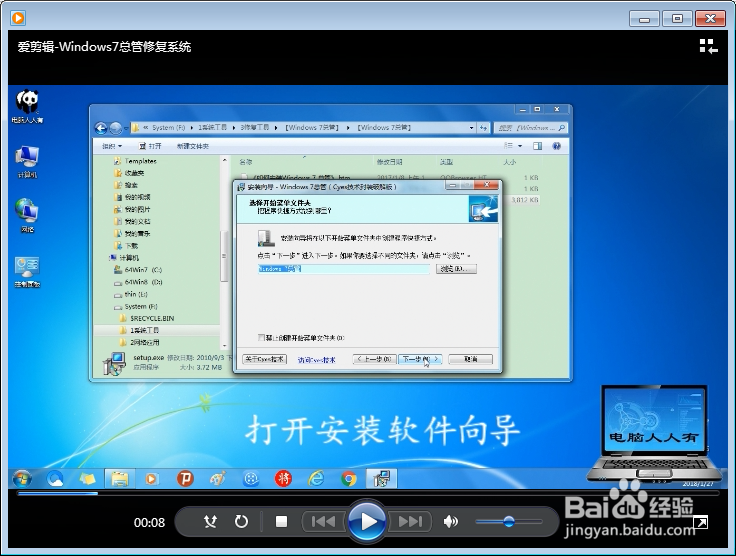Launch Internet Explorer from taskbar
This screenshot has width=736, height=556.
pyautogui.click(x=316, y=479)
